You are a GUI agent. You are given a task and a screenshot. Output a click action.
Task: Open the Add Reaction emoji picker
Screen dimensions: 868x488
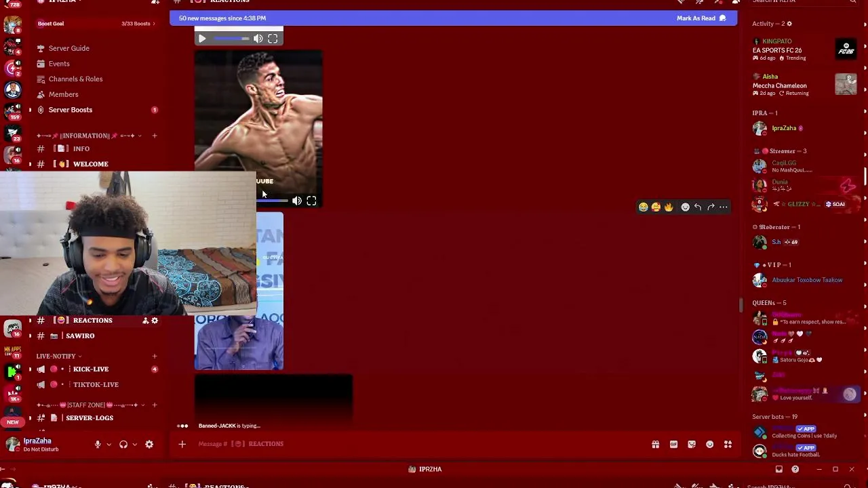pos(685,207)
